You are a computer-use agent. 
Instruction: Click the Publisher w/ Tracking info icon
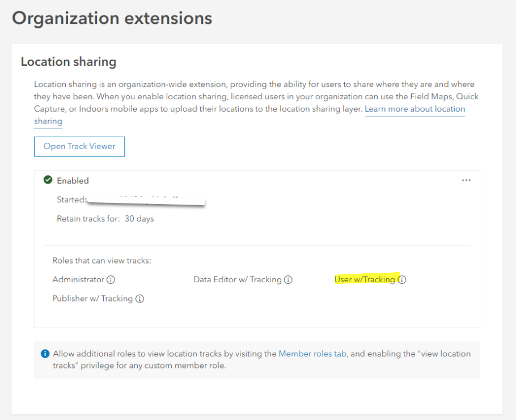click(x=139, y=299)
